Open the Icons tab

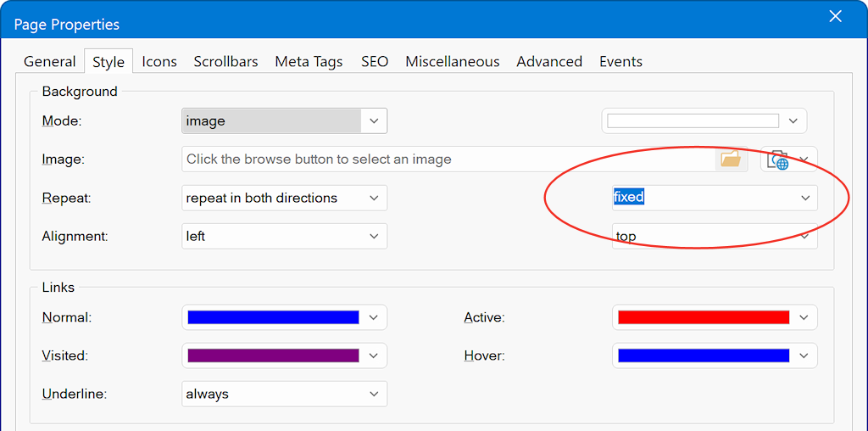(159, 61)
